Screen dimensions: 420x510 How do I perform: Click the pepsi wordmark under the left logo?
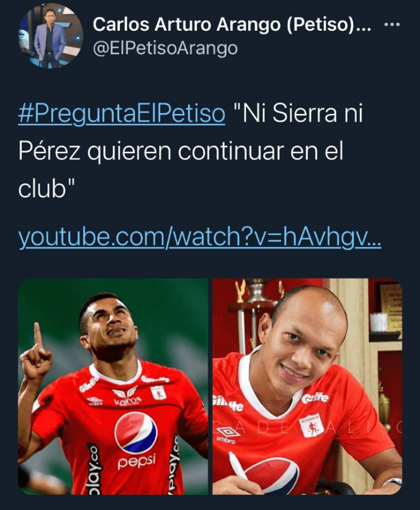coord(136,462)
